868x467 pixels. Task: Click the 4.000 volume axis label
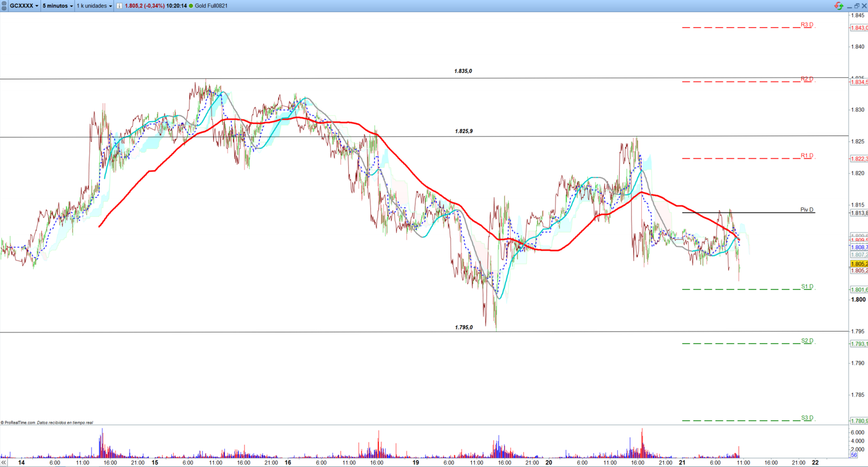[858, 441]
